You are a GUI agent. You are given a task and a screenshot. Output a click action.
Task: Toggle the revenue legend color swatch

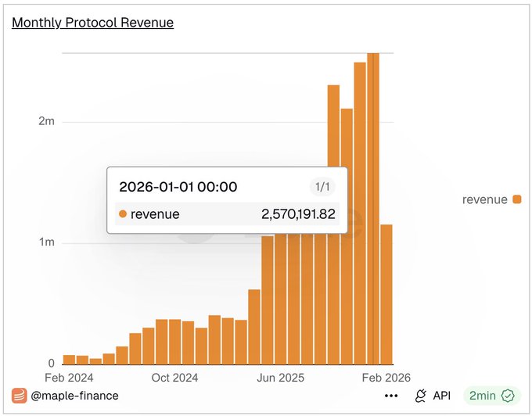tap(516, 199)
